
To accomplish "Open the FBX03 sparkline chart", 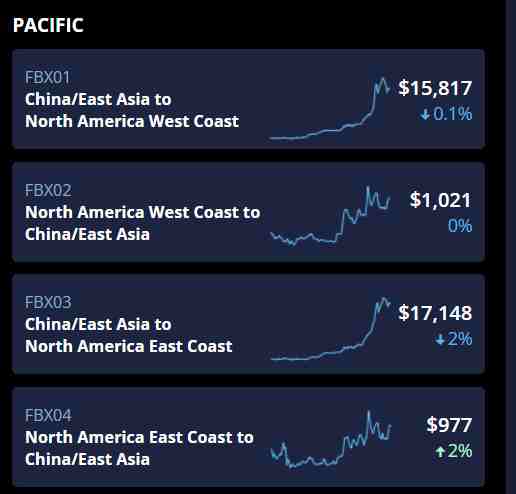I will tap(330, 329).
